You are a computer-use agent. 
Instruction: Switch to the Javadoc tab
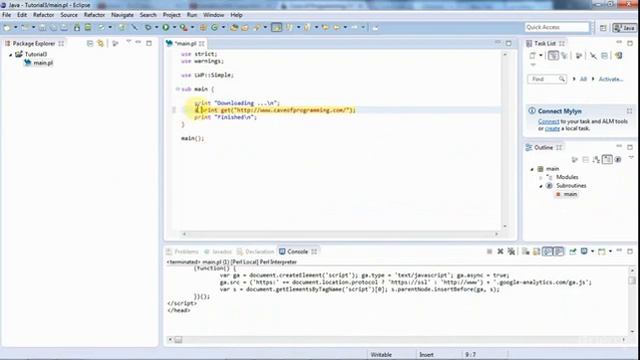point(218,252)
